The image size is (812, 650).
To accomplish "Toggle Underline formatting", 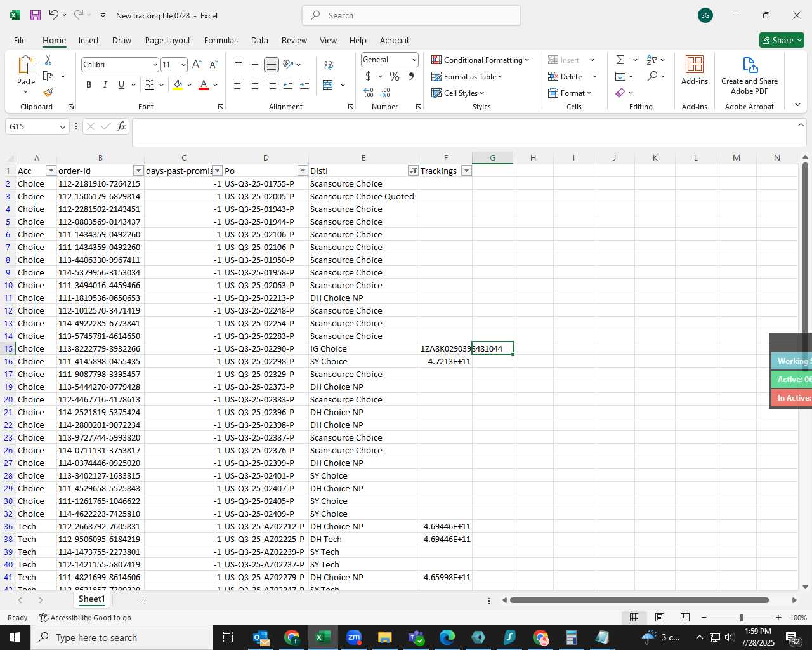I will (121, 84).
